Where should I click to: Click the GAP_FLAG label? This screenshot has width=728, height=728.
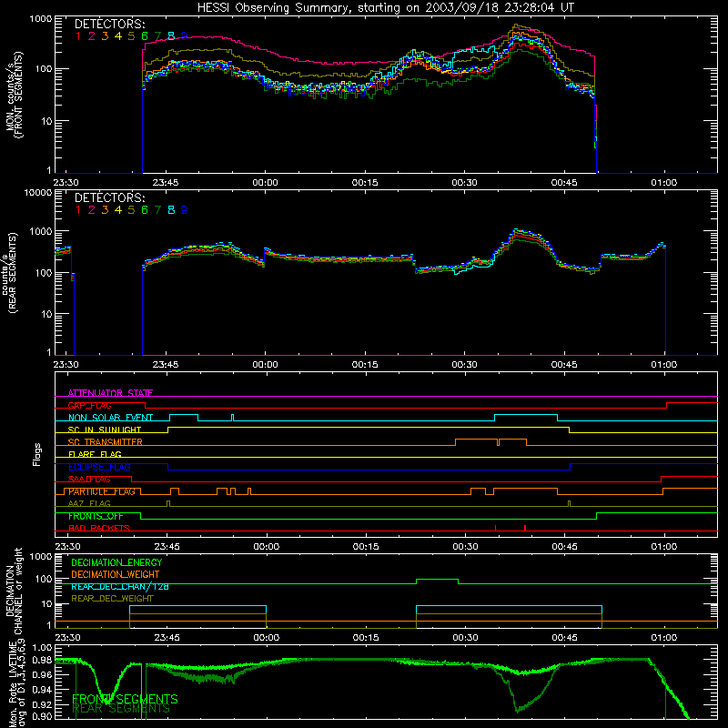(x=89, y=405)
